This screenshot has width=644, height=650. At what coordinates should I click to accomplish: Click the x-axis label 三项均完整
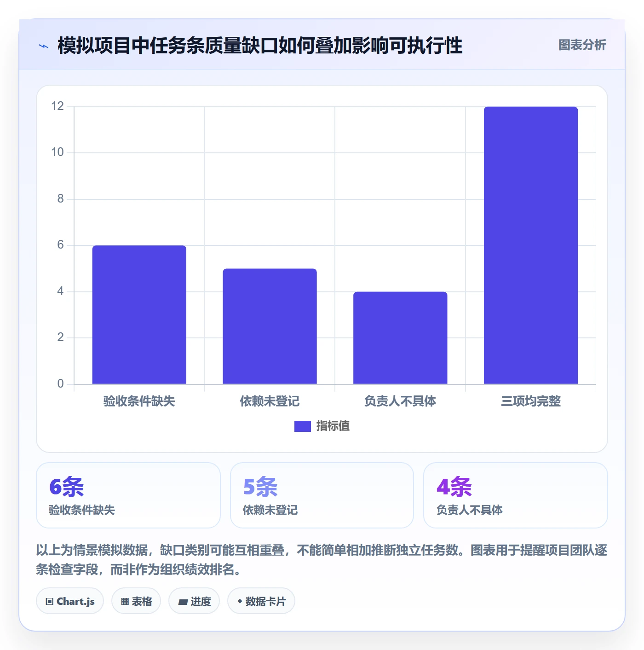point(531,401)
